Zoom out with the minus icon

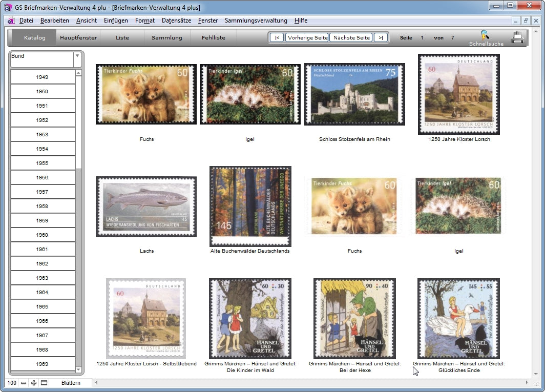24,383
